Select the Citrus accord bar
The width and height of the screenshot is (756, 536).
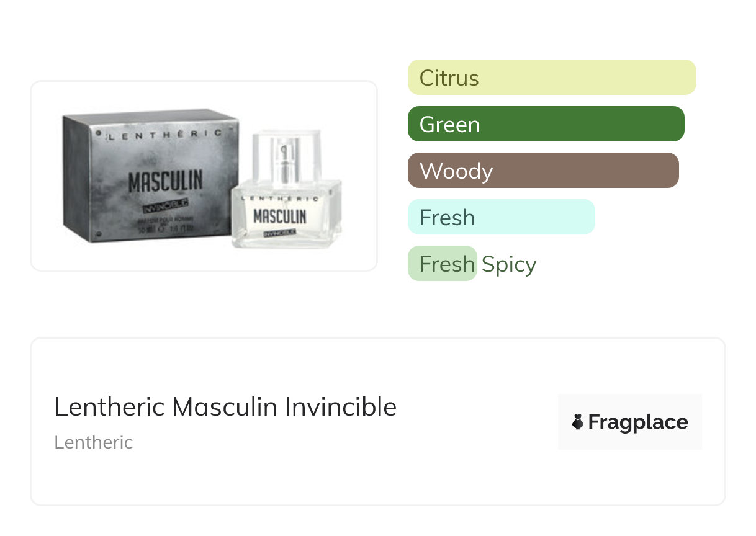(x=551, y=78)
